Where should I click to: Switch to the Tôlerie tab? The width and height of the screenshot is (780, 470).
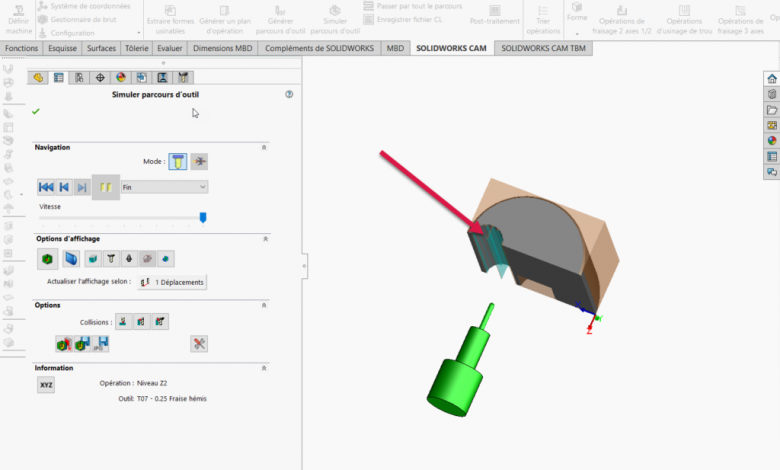coord(136,48)
